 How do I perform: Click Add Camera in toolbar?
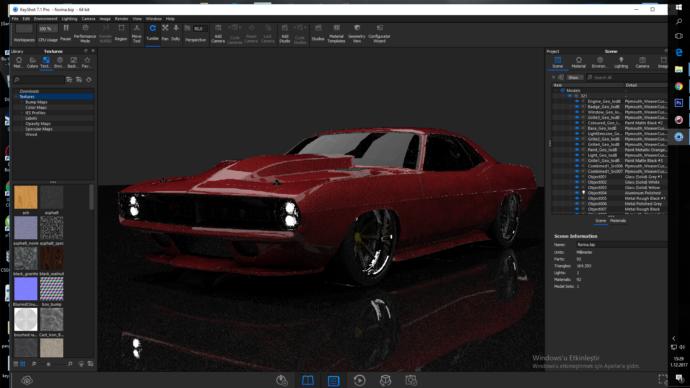(218, 33)
